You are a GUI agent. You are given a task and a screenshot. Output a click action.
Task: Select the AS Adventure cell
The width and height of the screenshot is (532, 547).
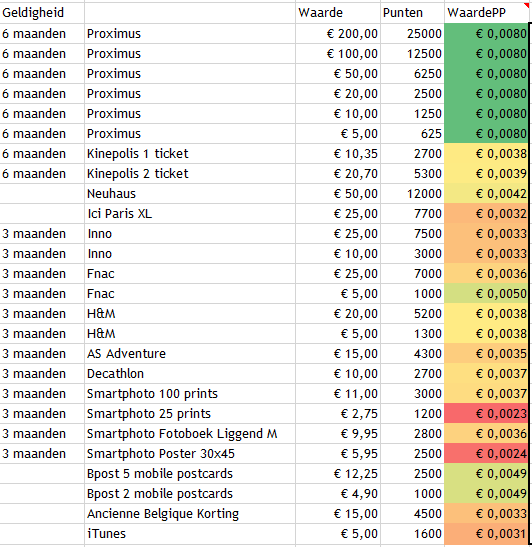coord(190,353)
